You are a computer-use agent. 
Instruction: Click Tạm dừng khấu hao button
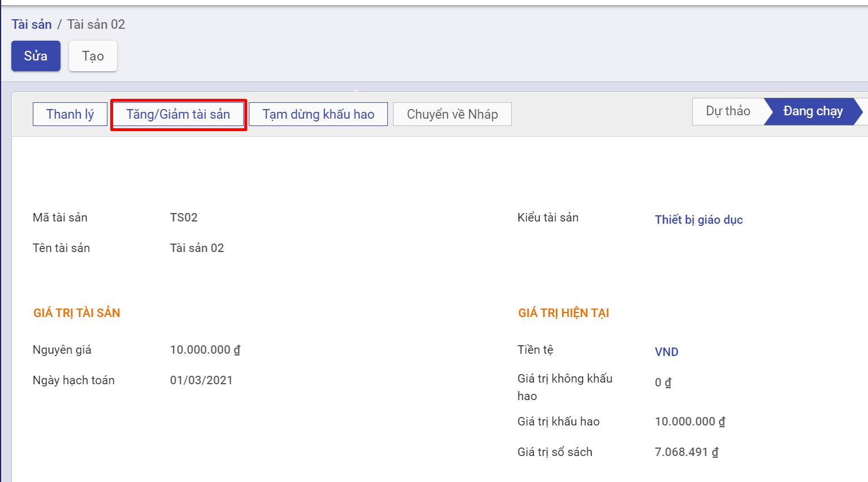click(x=318, y=114)
